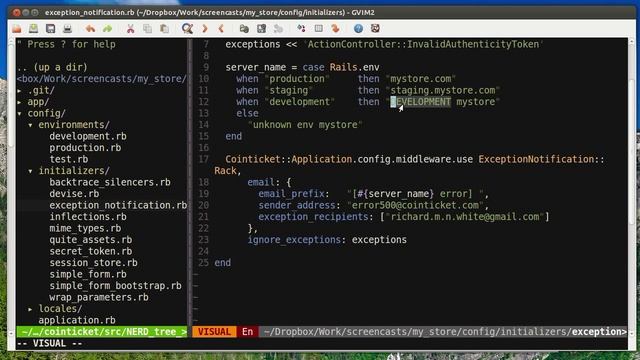Screen dimensions: 640x360
Task: Click the Save current file icon
Action: tap(33, 28)
